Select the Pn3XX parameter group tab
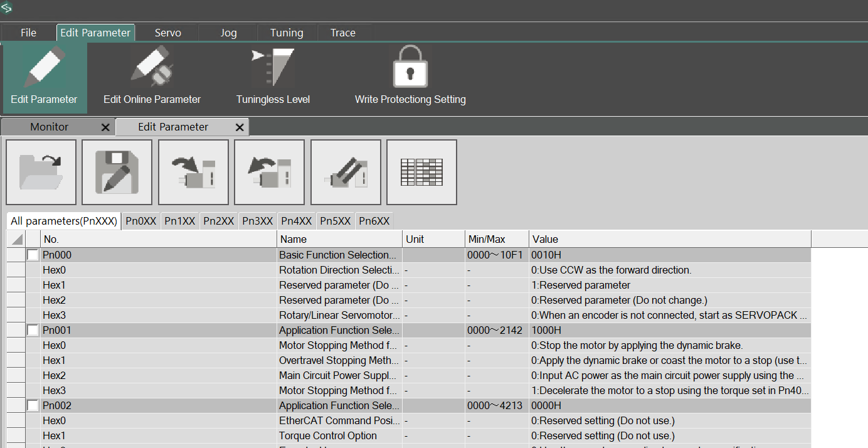The image size is (868, 448). point(258,221)
